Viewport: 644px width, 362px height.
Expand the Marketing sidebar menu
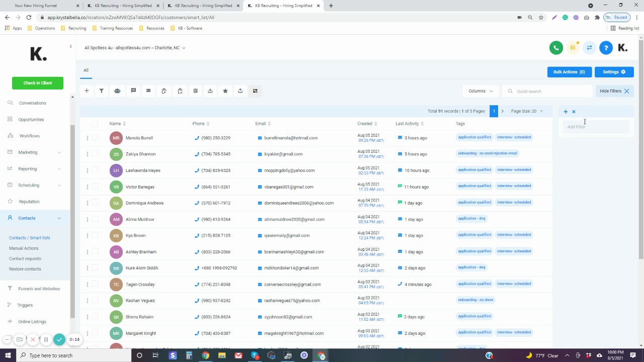tap(35, 152)
